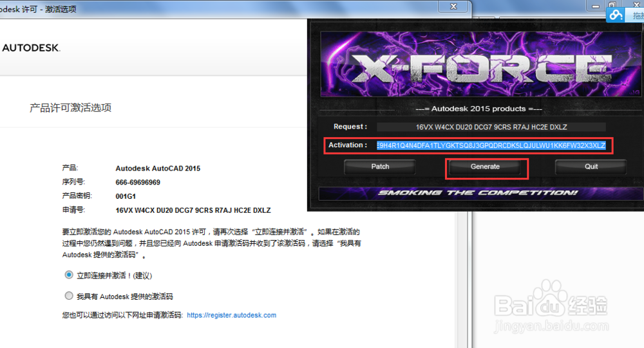644x348 pixels.
Task: Click the Patch button in X-Force
Action: point(380,167)
